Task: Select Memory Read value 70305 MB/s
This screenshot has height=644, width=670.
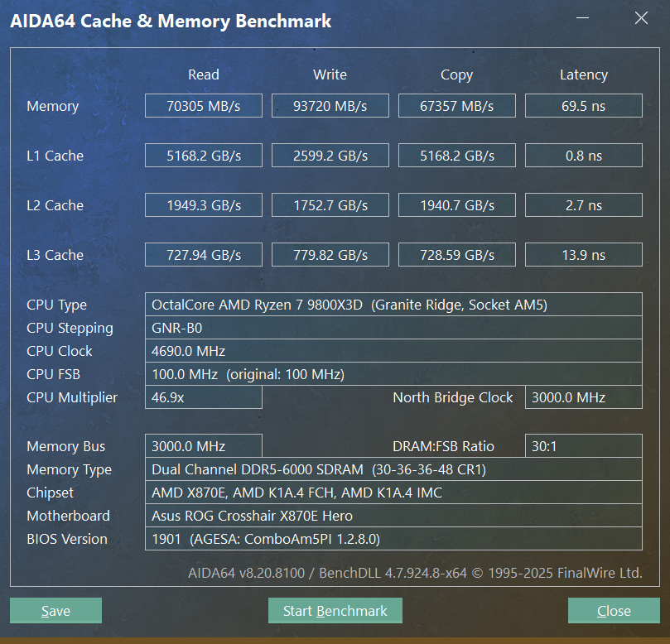Action: [x=204, y=105]
